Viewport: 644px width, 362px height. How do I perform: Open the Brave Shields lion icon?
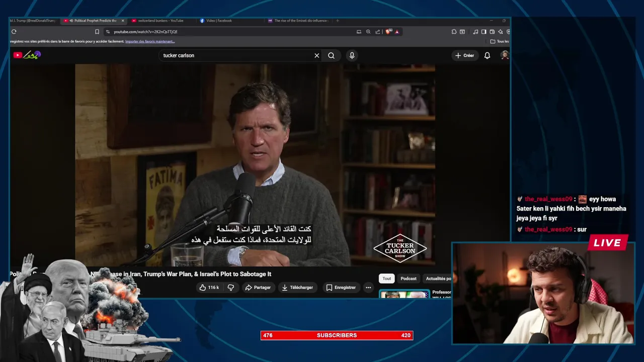point(388,32)
